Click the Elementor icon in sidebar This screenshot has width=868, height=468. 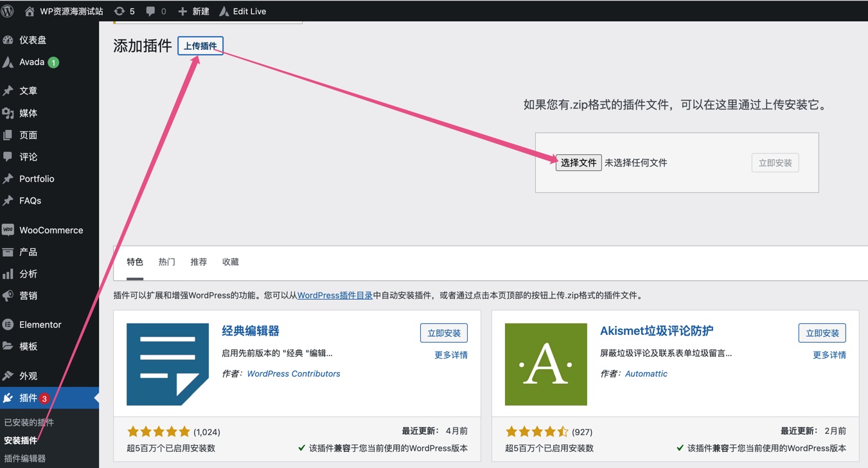8,325
